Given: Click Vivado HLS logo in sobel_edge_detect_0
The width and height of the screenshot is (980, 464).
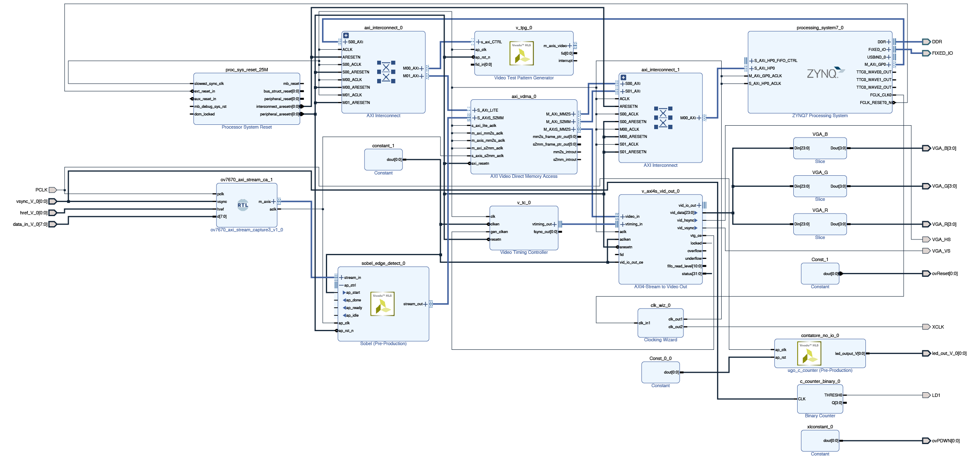Looking at the screenshot, I should pos(382,304).
